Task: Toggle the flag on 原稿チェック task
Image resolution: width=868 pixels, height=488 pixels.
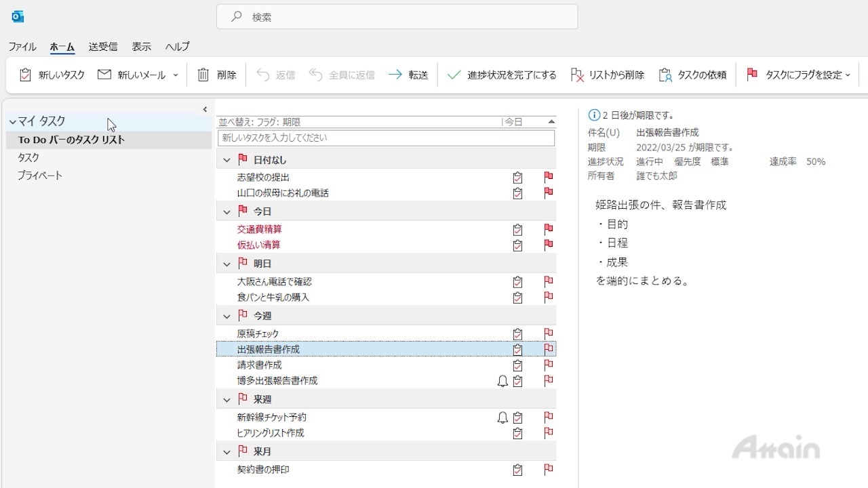Action: [x=549, y=333]
